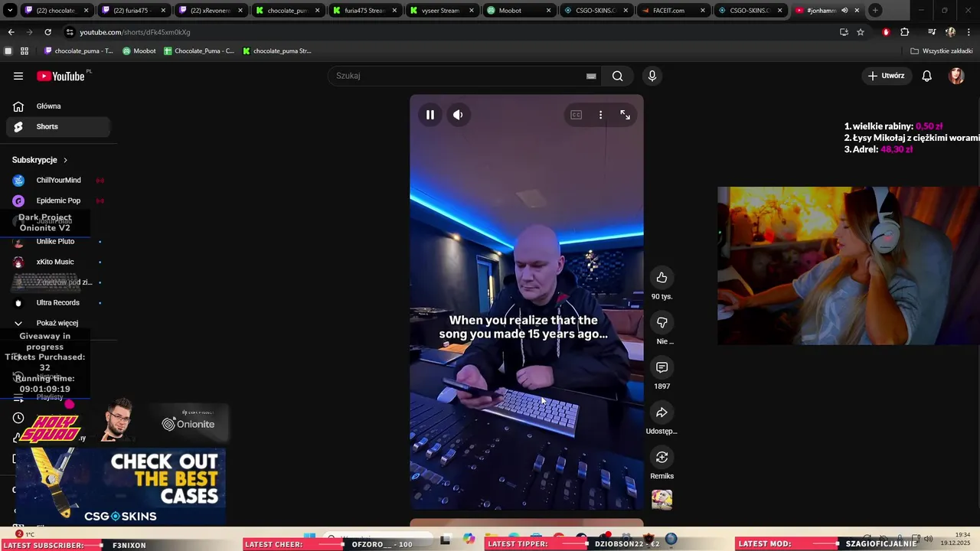
Task: Open the Short's three-dot more options
Action: pyautogui.click(x=600, y=115)
